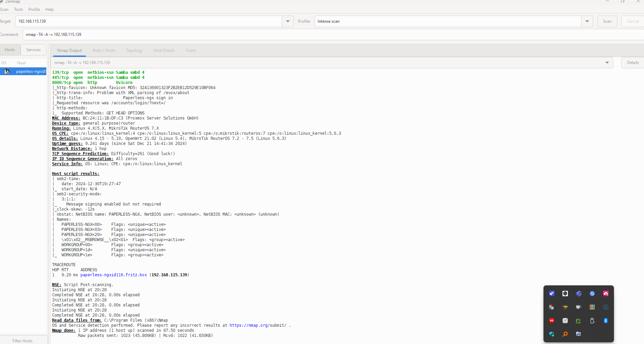Click the Target input field
This screenshot has height=344, width=644.
(x=148, y=21)
